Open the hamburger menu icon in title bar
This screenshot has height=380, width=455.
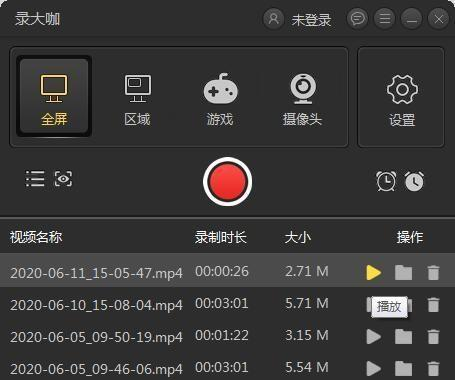click(384, 19)
